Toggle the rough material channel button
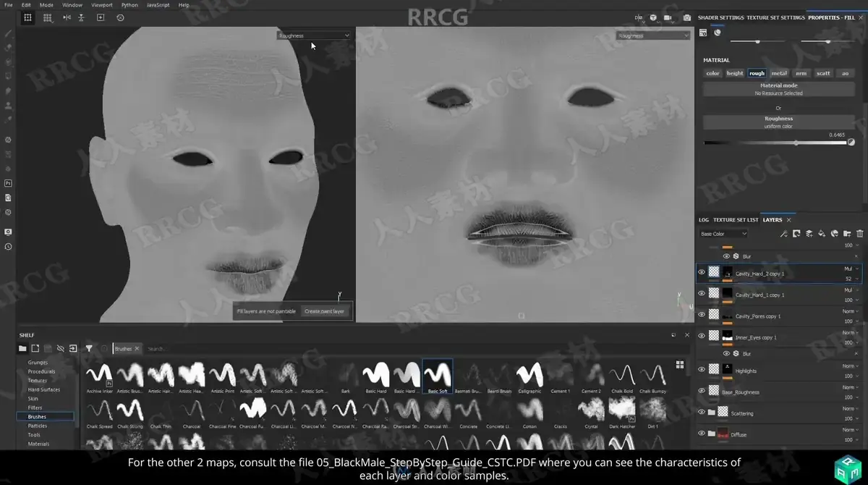Image resolution: width=868 pixels, height=485 pixels. point(757,73)
